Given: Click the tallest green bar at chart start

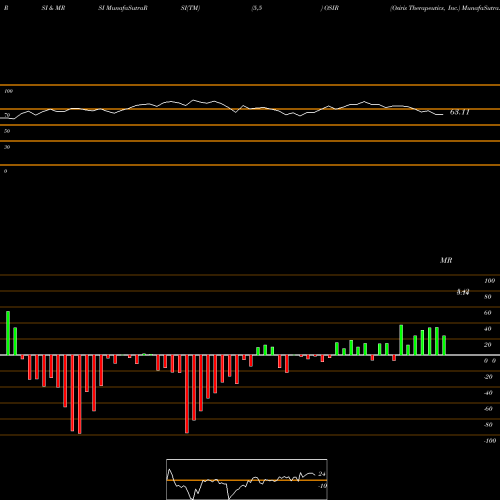Looking at the screenshot, I should point(8,333).
